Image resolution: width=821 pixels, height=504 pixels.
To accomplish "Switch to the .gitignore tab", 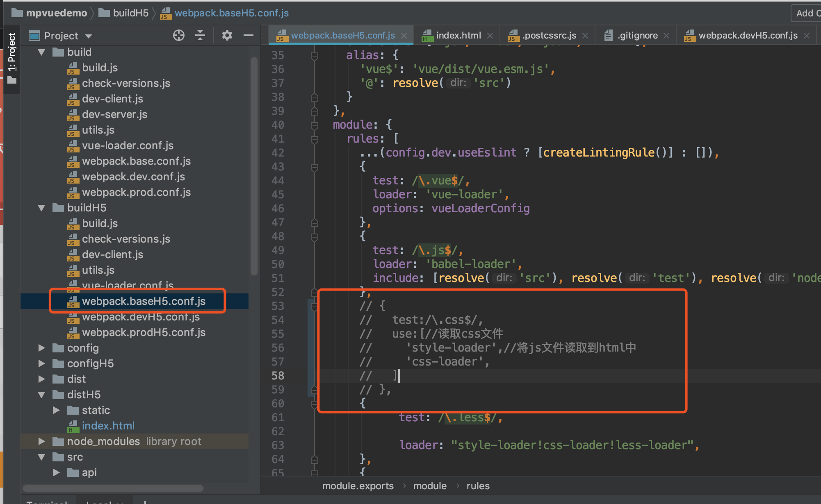I will click(x=637, y=36).
